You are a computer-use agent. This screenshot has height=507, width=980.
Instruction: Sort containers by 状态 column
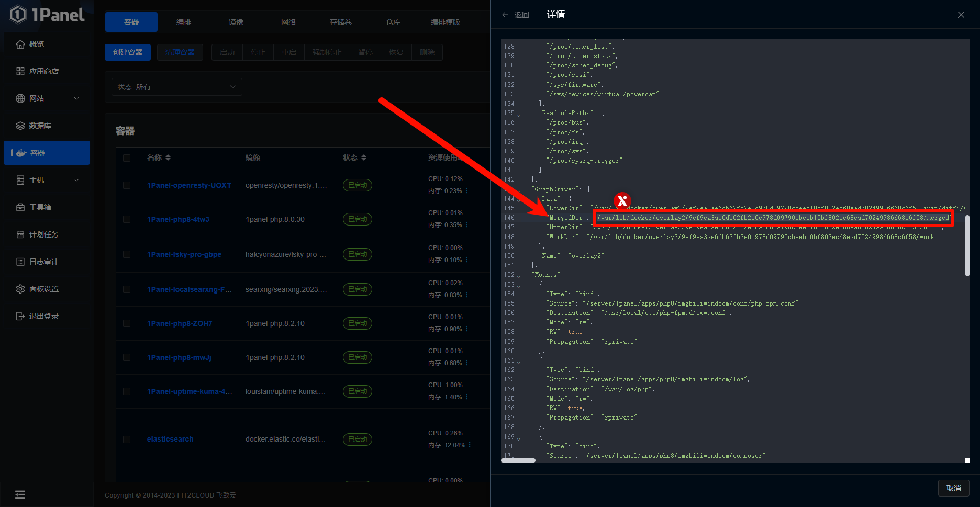click(364, 157)
